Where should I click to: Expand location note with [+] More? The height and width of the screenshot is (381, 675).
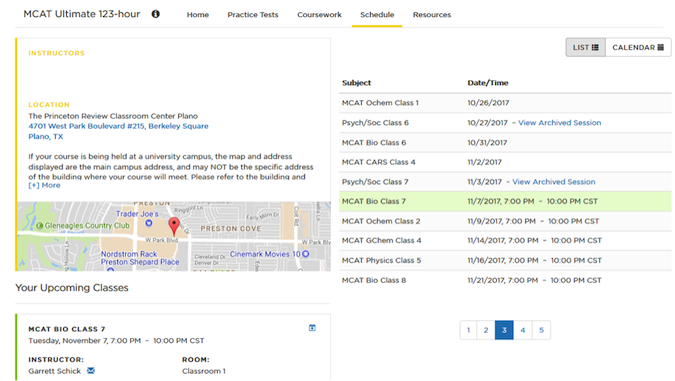pyautogui.click(x=44, y=185)
